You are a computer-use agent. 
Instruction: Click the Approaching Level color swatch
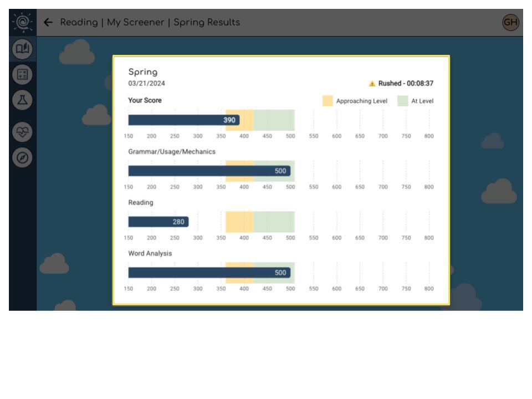click(x=328, y=101)
